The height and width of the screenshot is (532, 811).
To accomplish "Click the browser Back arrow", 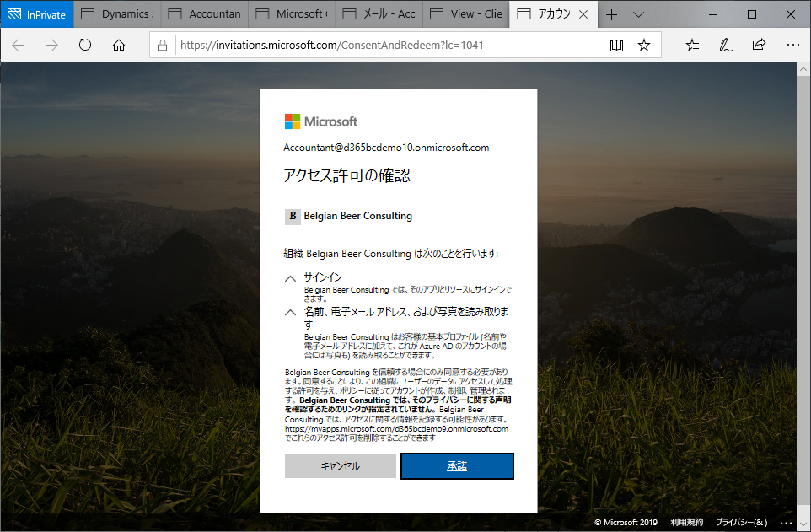I will [x=19, y=46].
